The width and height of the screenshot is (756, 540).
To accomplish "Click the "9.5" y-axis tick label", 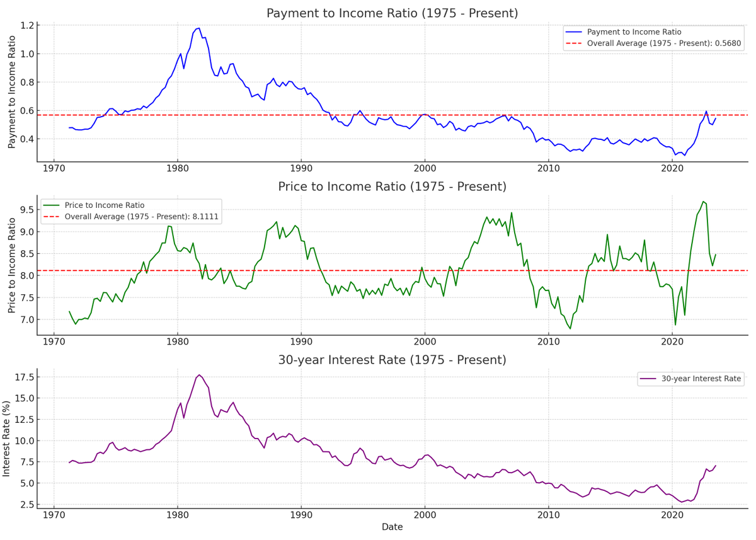I will click(x=26, y=210).
